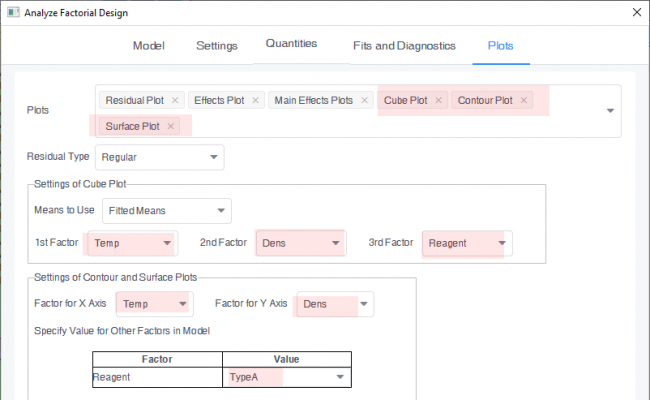Remove the Effects Plot tag
The image size is (650, 400).
255,101
